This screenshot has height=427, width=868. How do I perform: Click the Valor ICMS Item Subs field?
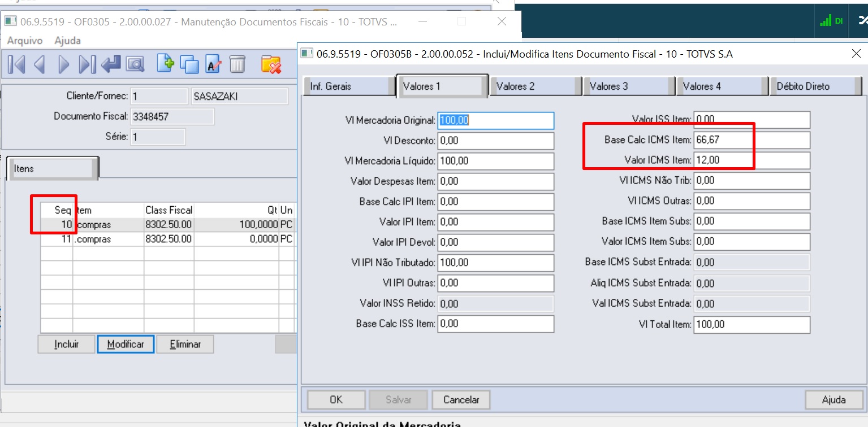(x=752, y=242)
